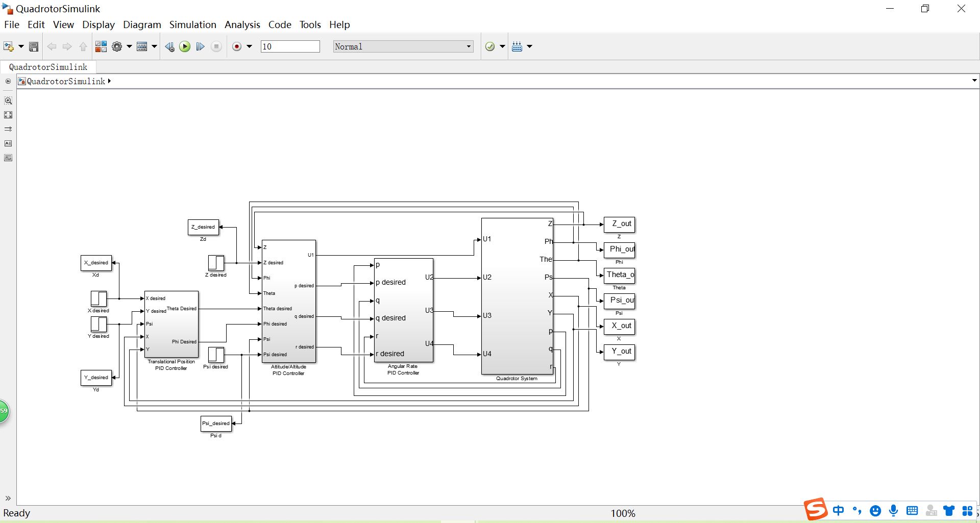Click the Forward navigation arrow
The width and height of the screenshot is (980, 523).
tap(67, 47)
